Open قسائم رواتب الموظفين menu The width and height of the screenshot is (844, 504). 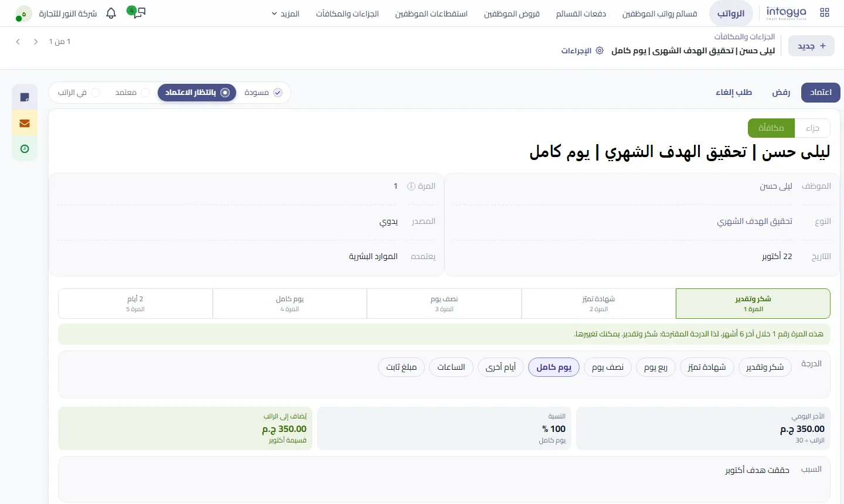[x=659, y=13]
